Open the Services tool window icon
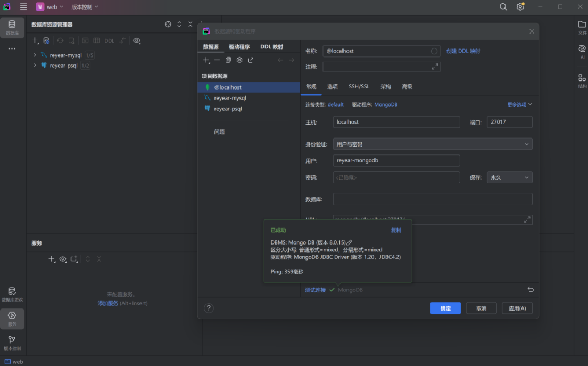This screenshot has width=588, height=366. click(x=12, y=319)
